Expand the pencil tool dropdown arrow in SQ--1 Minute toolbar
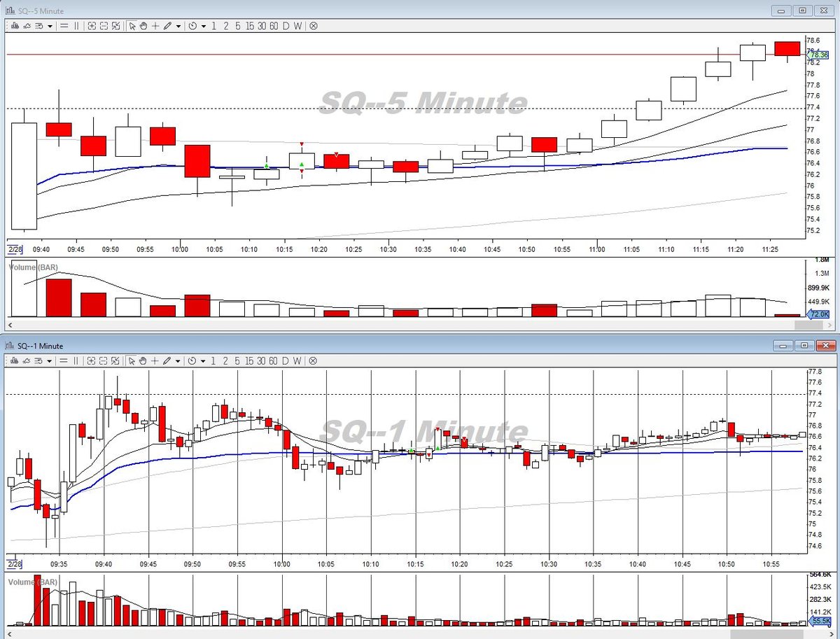Screen dimensions: 840x639 click(x=178, y=361)
